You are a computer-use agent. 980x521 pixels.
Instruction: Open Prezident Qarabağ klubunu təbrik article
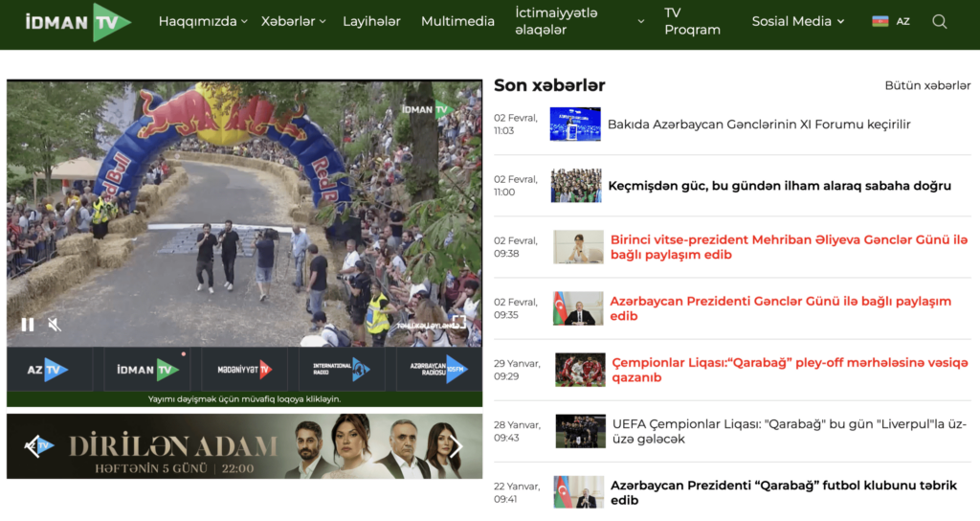tap(783, 492)
